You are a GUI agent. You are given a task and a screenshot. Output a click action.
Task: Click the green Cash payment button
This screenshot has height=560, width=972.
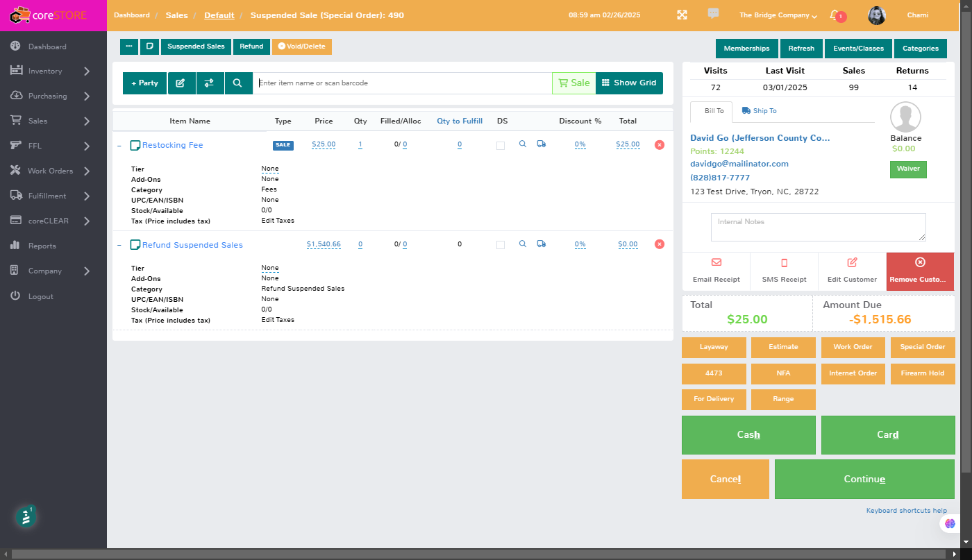(x=748, y=435)
